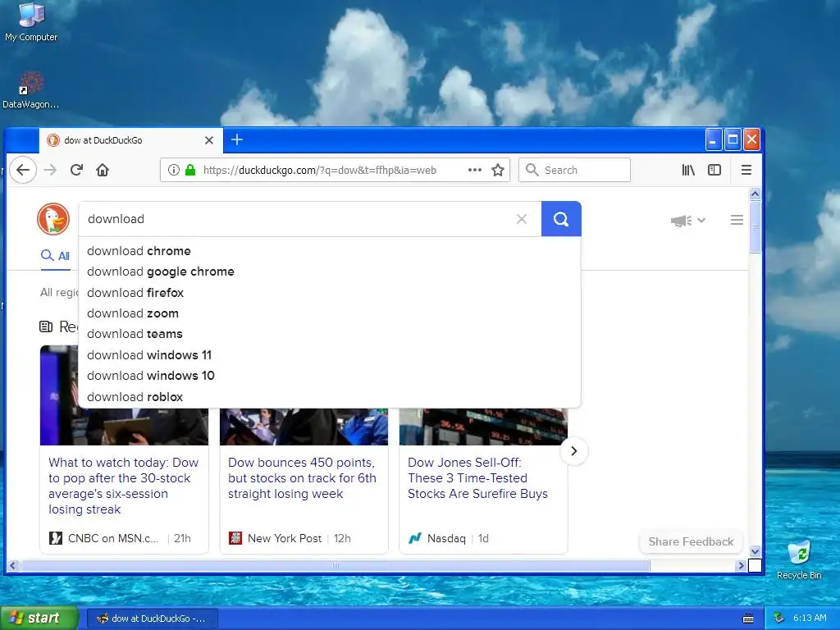Viewport: 840px width, 630px height.
Task: Select the 'dow at DuckDuckGo' tab
Action: coord(130,140)
